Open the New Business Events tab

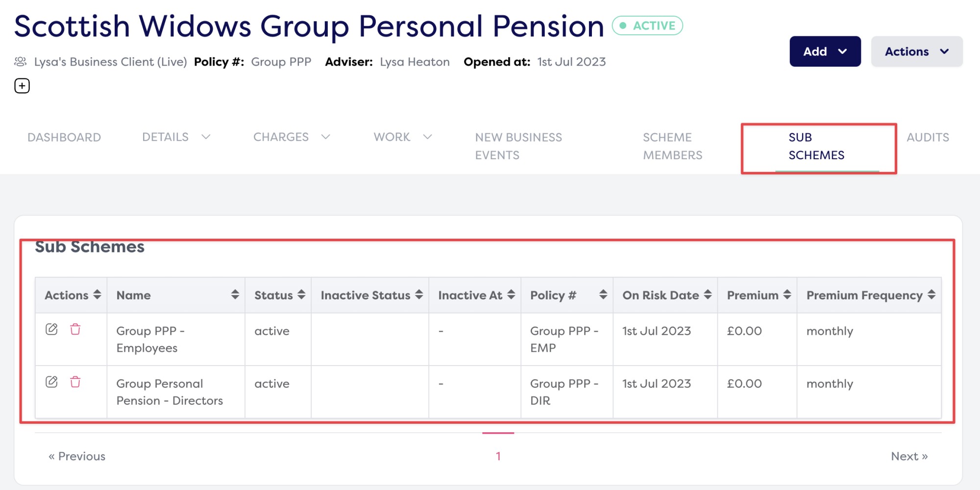[x=518, y=146]
